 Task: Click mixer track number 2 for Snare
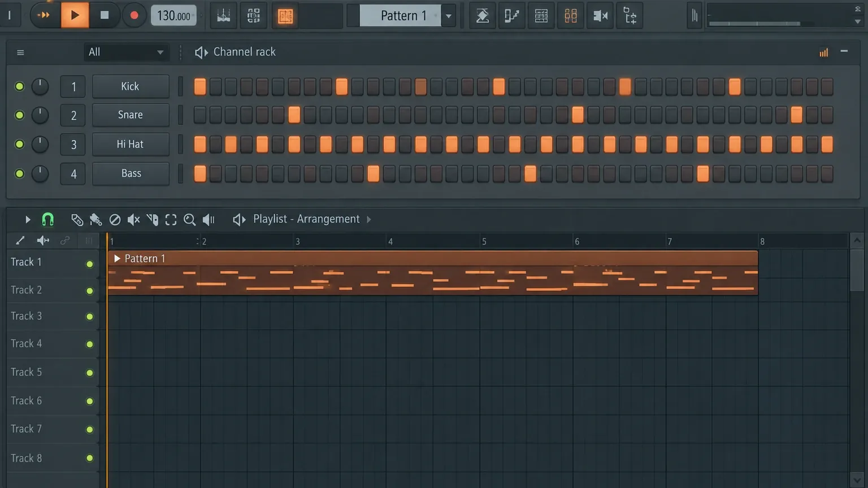click(x=73, y=115)
